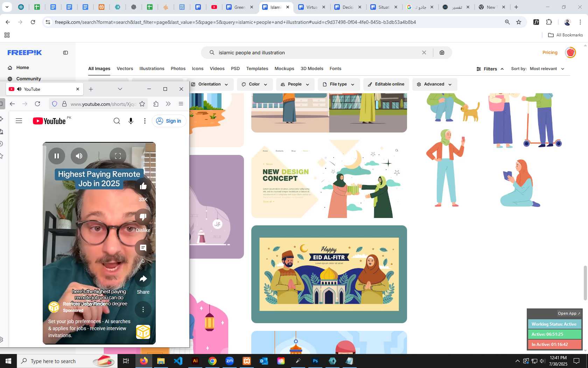Toggle fullscreen on YouTube short

pyautogui.click(x=118, y=156)
